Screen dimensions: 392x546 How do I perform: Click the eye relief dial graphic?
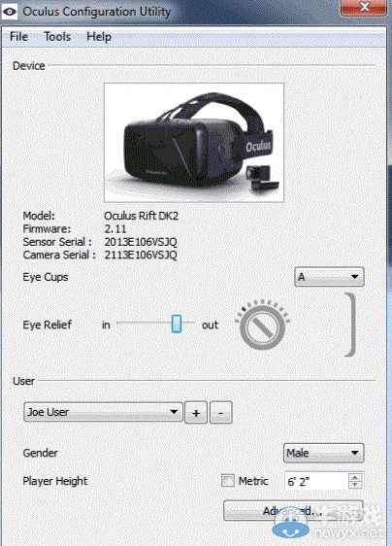pyautogui.click(x=263, y=324)
